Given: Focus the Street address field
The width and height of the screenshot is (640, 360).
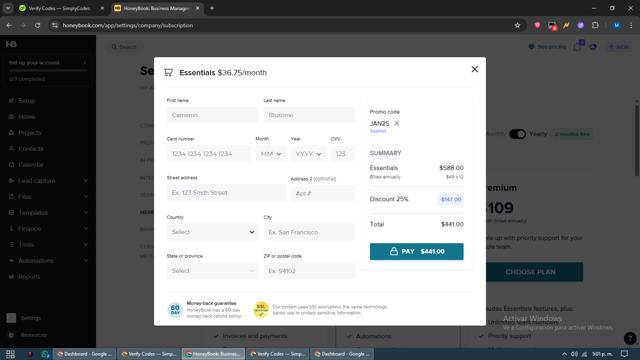Looking at the screenshot, I should point(226,193).
